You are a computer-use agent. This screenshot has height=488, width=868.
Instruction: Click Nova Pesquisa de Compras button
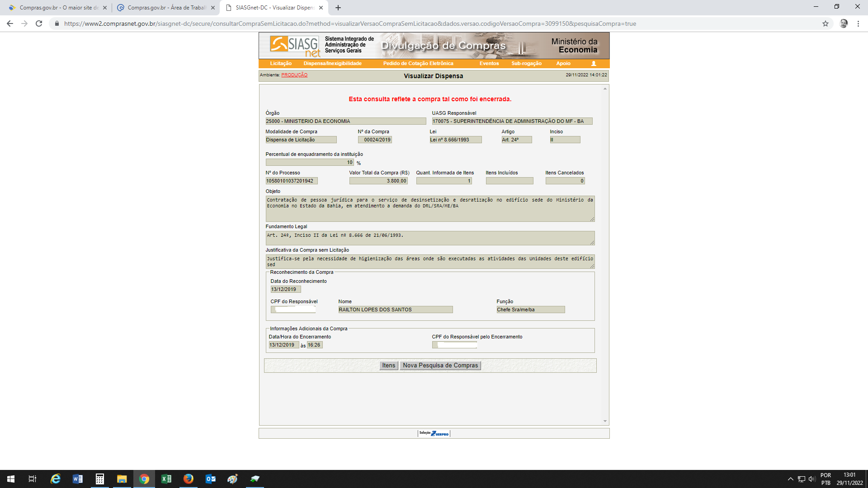[x=440, y=366]
